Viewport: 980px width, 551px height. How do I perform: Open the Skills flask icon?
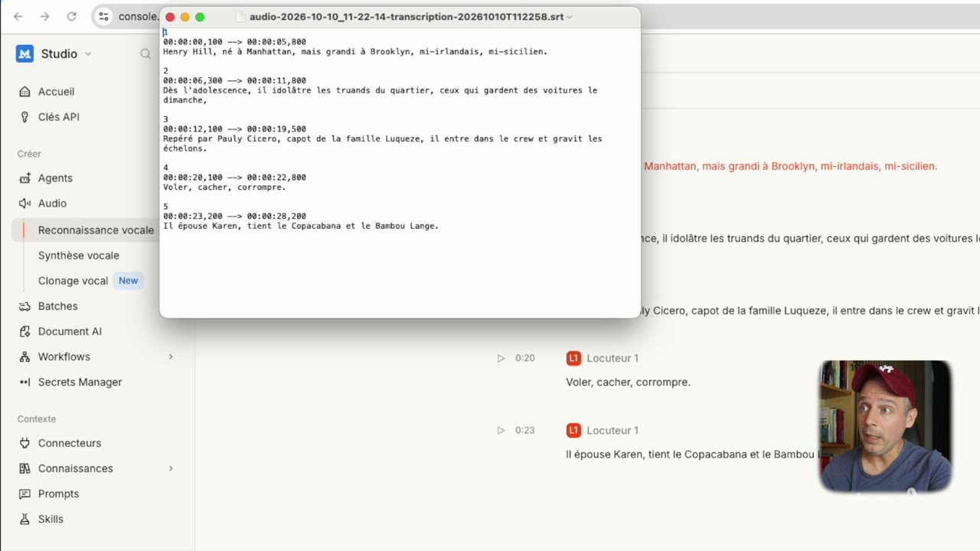[x=24, y=519]
